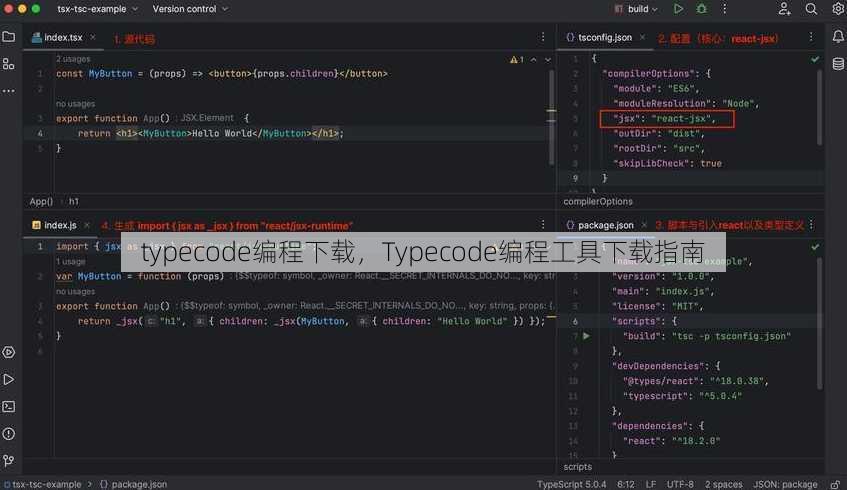Open the Problems tool window
This screenshot has height=490, width=847.
click(9, 433)
